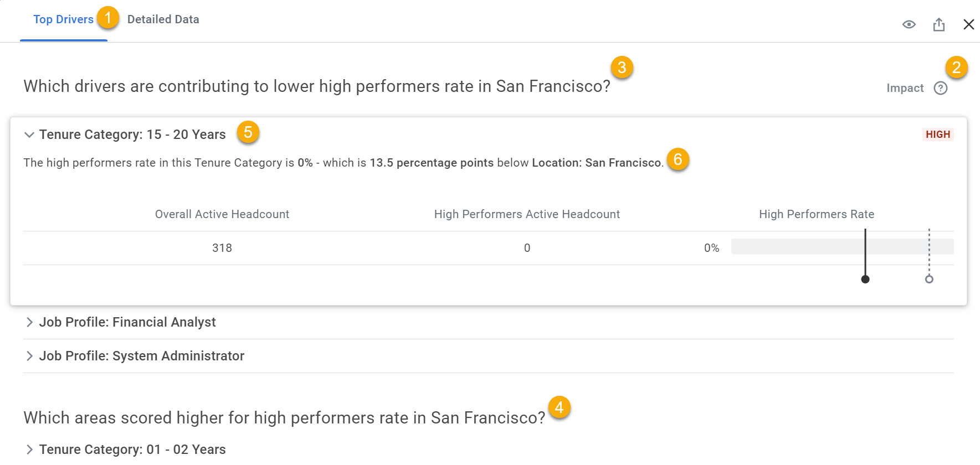
Task: Click the lower high performers rate question heading
Action: pos(316,86)
